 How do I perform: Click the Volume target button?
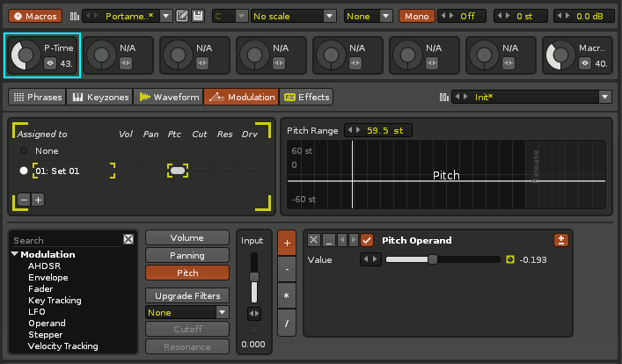click(x=187, y=238)
